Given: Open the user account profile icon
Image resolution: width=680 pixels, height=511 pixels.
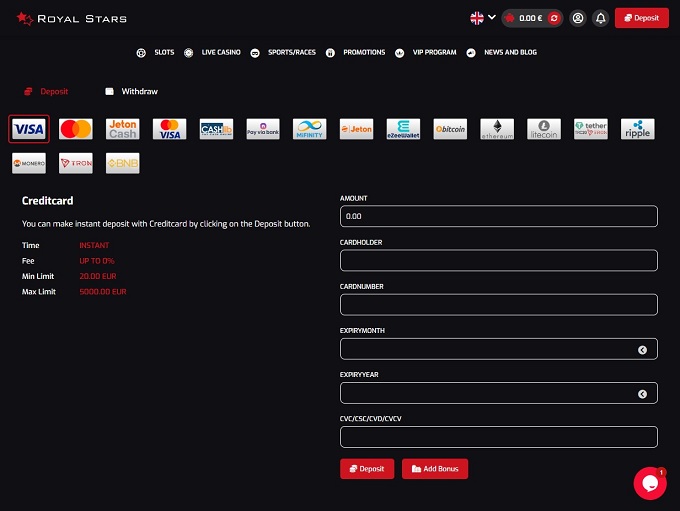Looking at the screenshot, I should [578, 18].
